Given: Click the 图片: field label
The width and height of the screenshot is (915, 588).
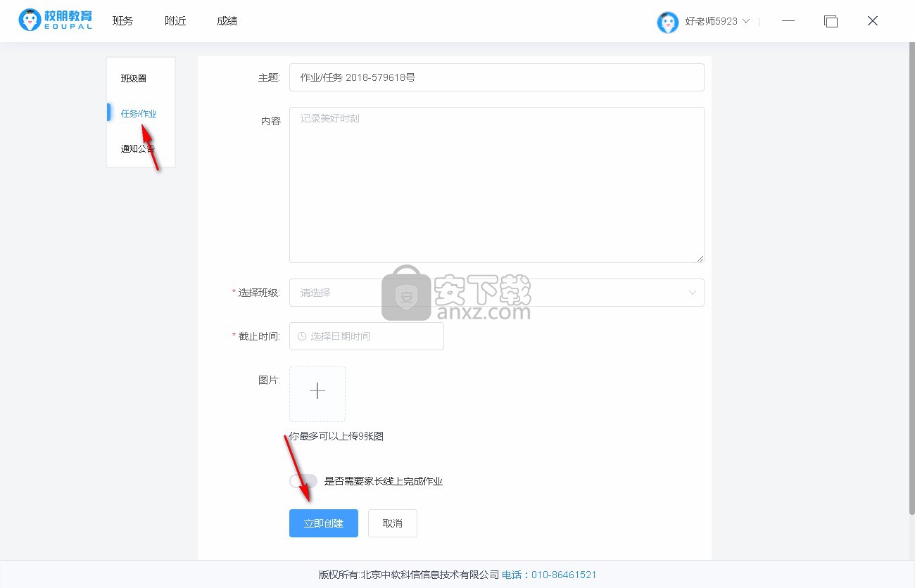Looking at the screenshot, I should point(269,380).
